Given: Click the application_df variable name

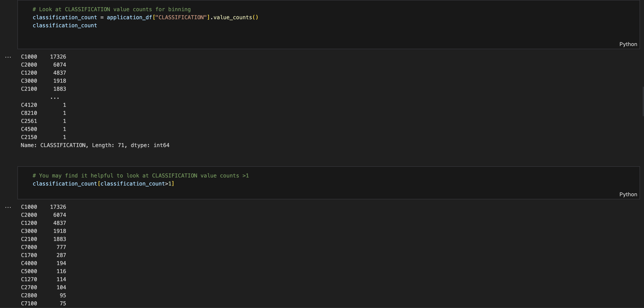Looking at the screenshot, I should click(129, 17).
